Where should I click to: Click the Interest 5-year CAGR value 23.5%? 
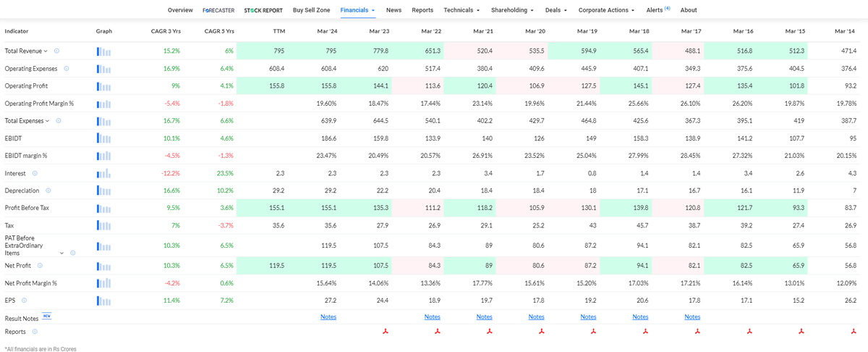(x=225, y=173)
